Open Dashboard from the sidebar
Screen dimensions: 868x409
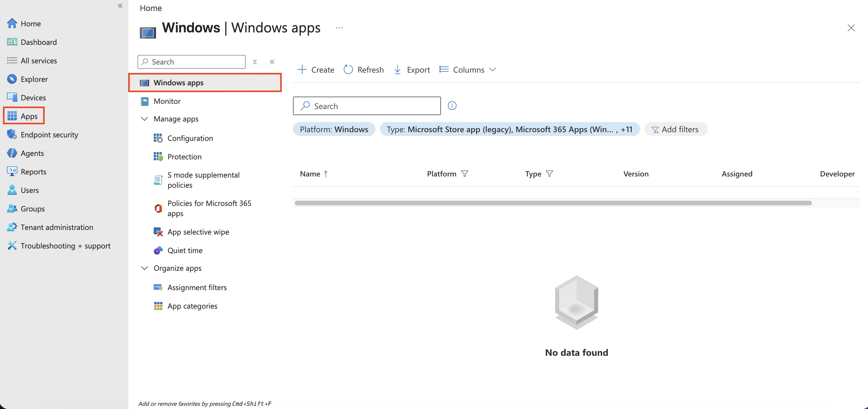click(x=32, y=42)
